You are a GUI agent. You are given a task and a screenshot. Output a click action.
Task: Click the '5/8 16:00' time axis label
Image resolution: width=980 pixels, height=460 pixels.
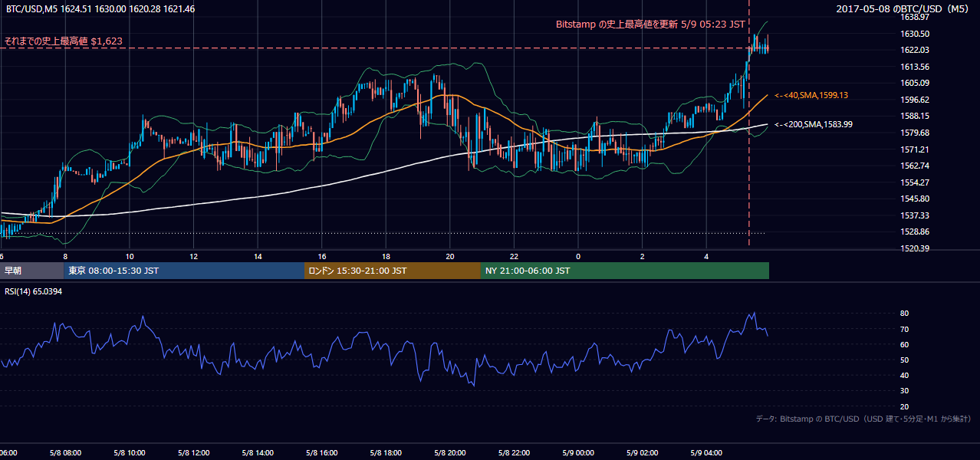(x=322, y=453)
